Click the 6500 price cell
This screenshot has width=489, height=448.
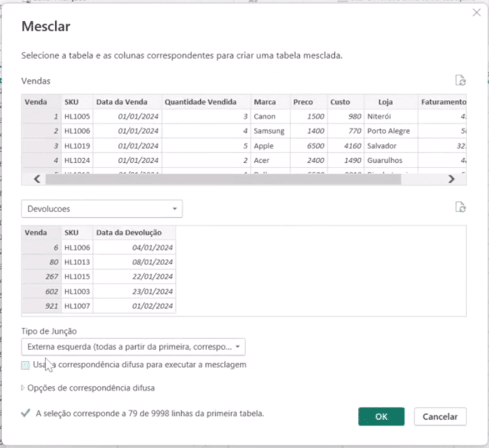click(309, 145)
